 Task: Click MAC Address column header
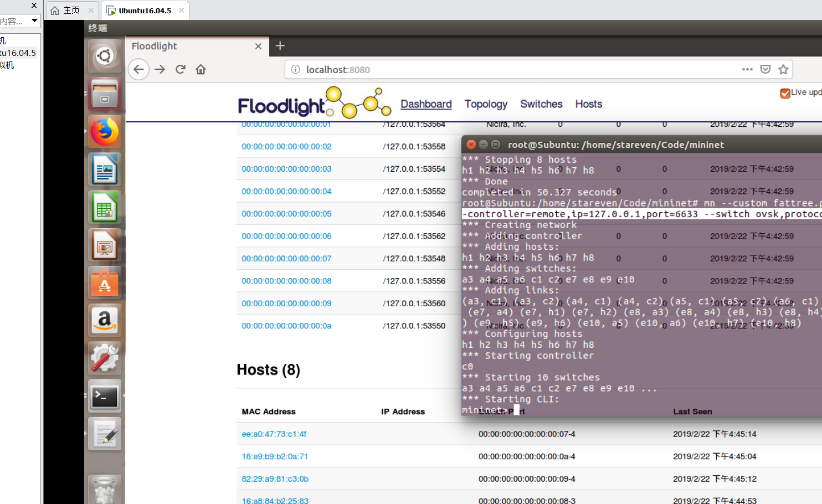[269, 412]
